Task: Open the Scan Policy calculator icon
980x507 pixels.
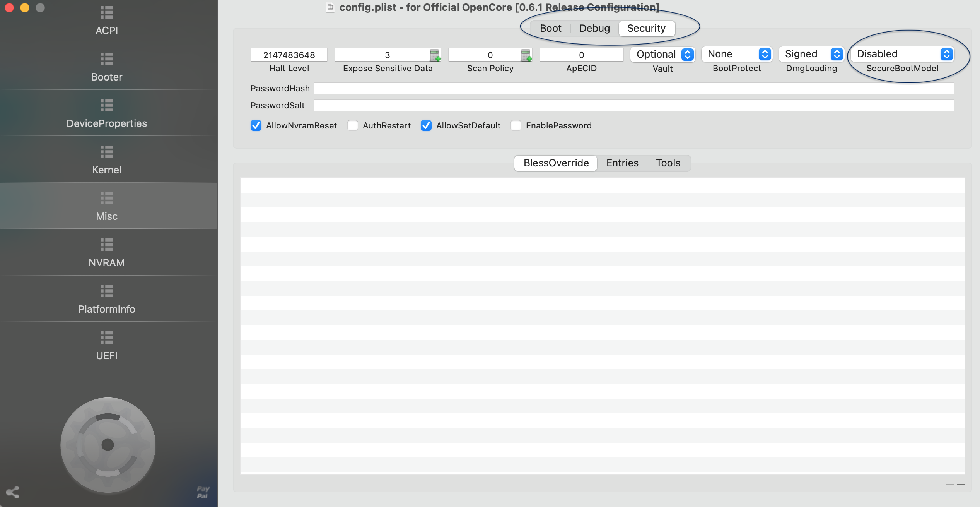Action: [x=526, y=55]
